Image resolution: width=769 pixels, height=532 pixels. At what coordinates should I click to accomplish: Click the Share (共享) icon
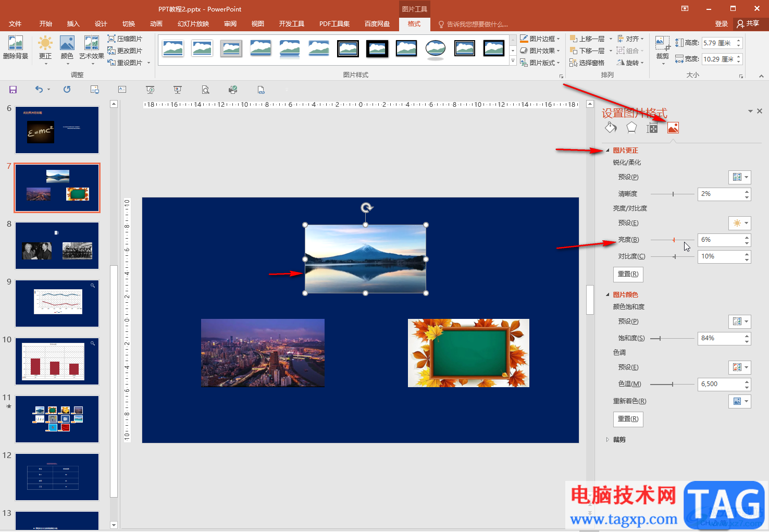[x=748, y=24]
